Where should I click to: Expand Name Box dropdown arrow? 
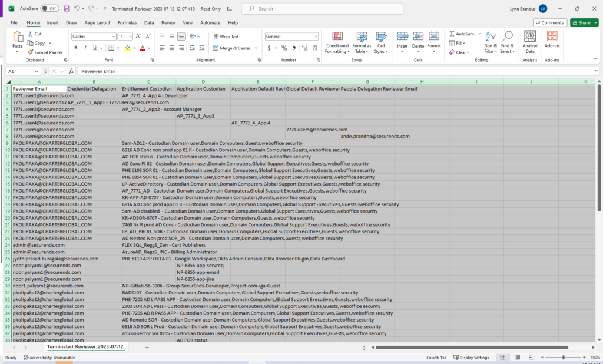37,71
